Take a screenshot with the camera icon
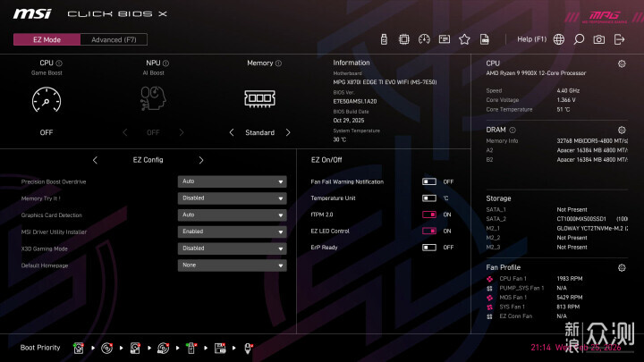This screenshot has height=362, width=644. (598, 39)
